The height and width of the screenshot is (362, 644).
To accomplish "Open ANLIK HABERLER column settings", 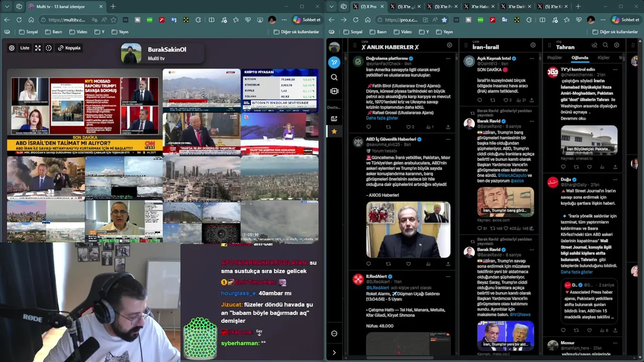I will point(449,45).
